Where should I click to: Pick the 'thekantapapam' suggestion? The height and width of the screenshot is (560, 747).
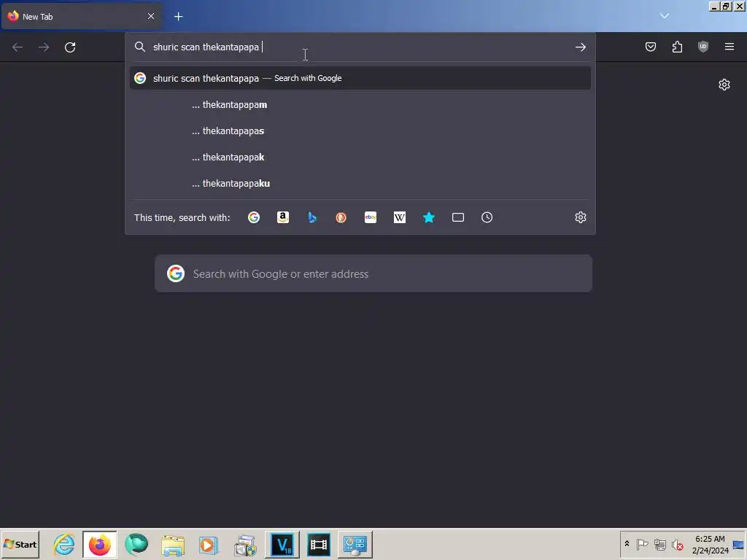tap(360, 105)
